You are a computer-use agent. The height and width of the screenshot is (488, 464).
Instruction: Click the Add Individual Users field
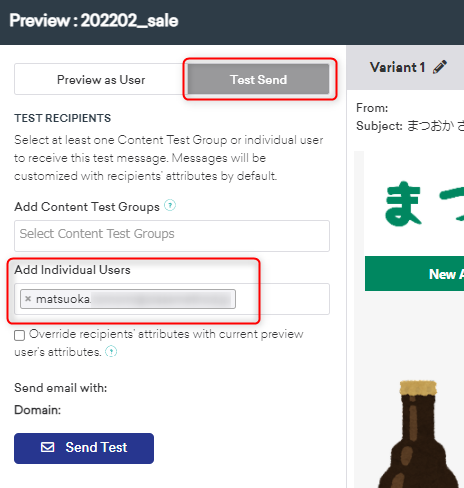(x=172, y=299)
